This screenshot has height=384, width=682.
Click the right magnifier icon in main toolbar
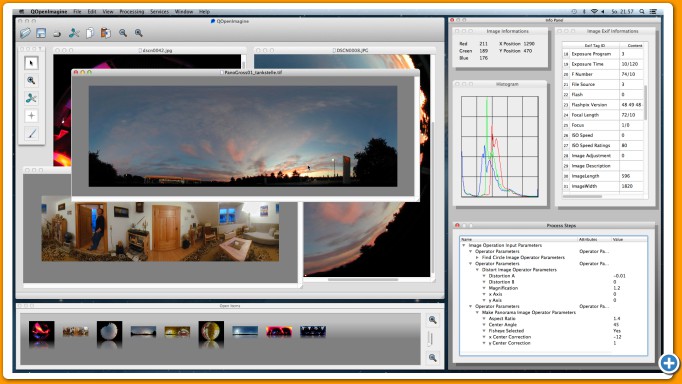[139, 33]
